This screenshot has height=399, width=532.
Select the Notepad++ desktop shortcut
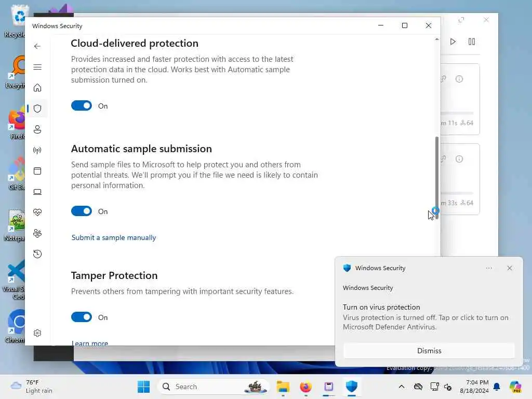pyautogui.click(x=15, y=225)
